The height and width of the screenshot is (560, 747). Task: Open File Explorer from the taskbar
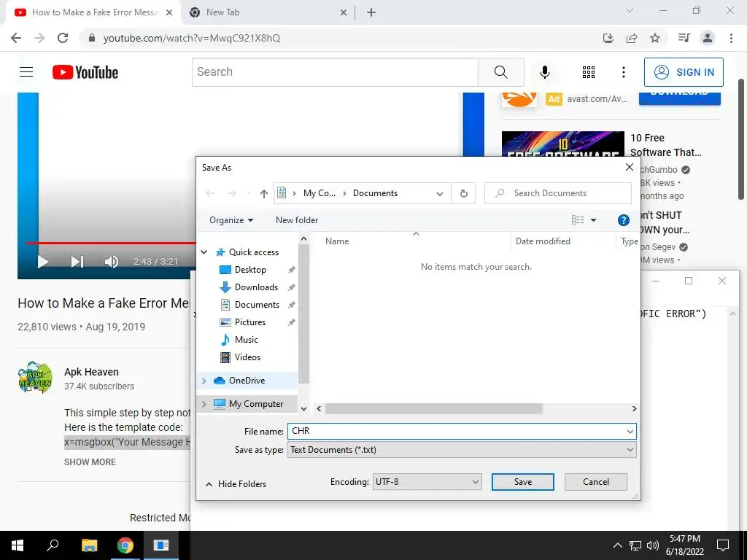click(x=89, y=545)
